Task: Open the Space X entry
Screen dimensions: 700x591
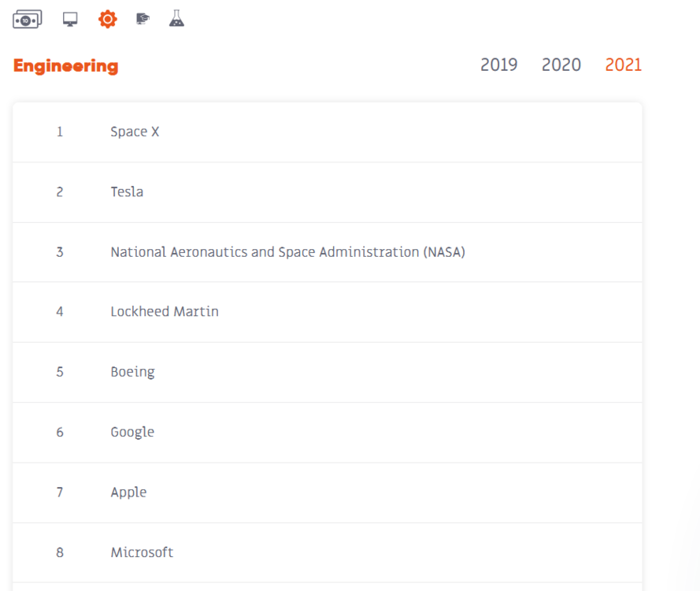Action: 135,132
